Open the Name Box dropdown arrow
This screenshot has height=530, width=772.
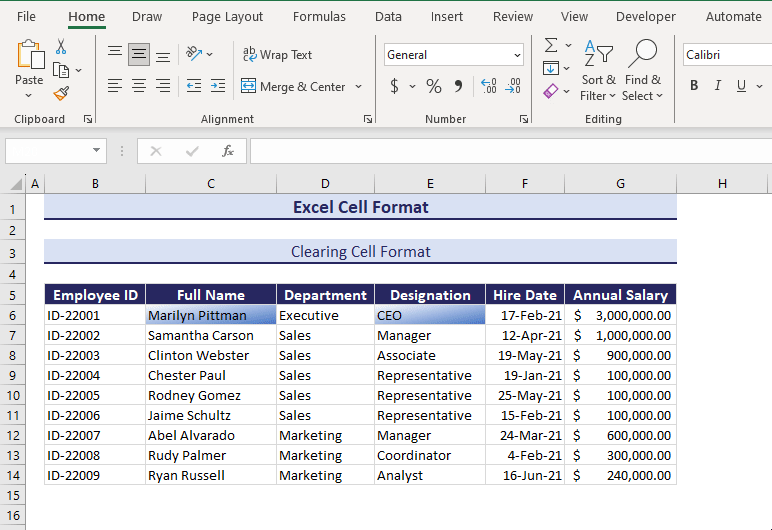97,151
